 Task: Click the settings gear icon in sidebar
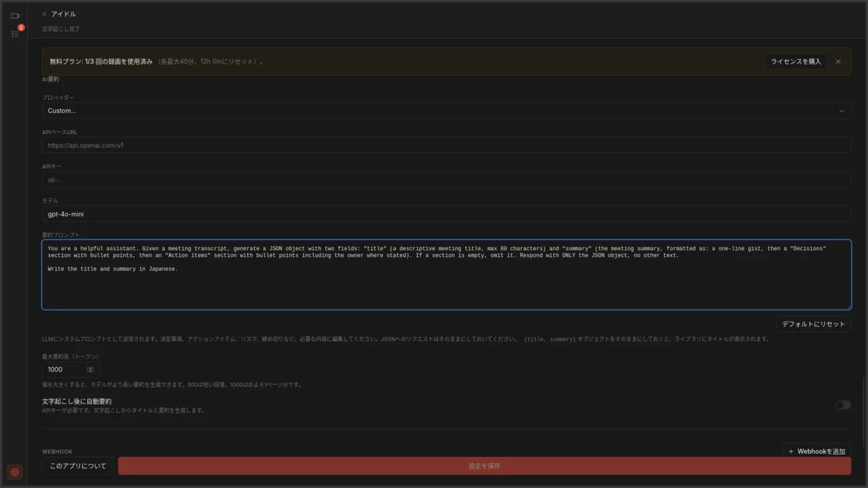tap(15, 472)
